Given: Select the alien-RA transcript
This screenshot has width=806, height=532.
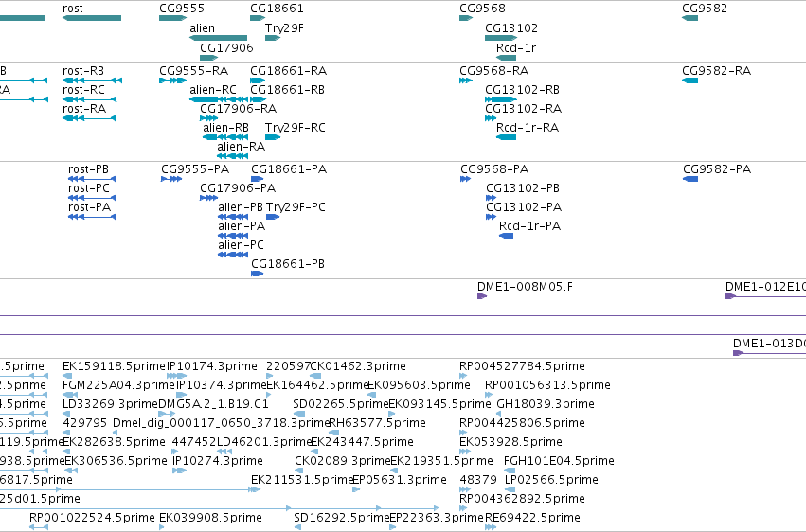Looking at the screenshot, I should click(x=242, y=147).
